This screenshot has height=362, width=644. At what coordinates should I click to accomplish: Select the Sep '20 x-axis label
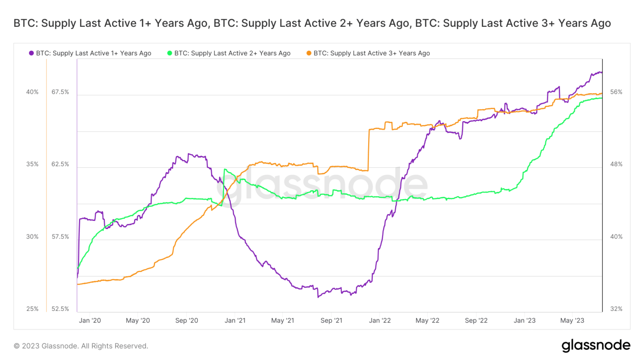pyautogui.click(x=187, y=321)
